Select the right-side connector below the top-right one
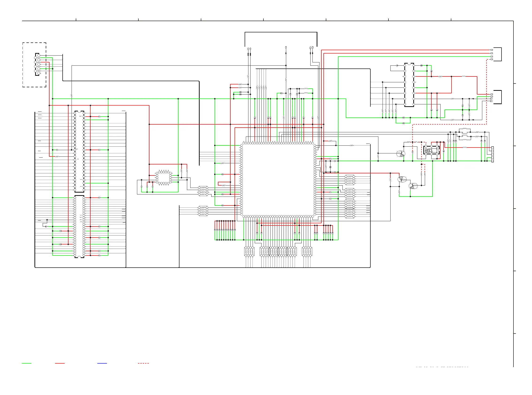Screen dimensions: 532x395 (496, 97)
